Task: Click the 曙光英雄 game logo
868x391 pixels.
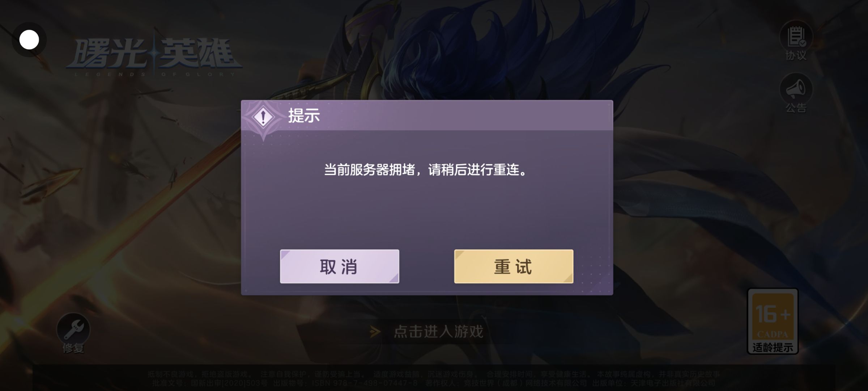Action: [x=154, y=56]
